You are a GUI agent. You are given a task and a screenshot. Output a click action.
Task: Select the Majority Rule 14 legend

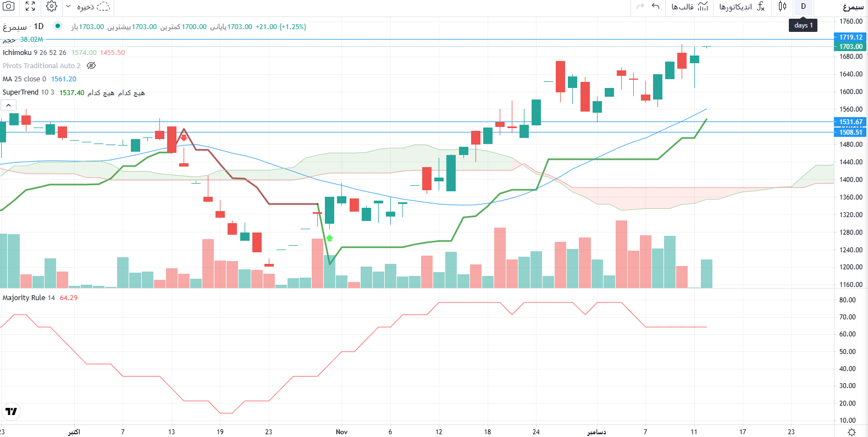(x=29, y=298)
